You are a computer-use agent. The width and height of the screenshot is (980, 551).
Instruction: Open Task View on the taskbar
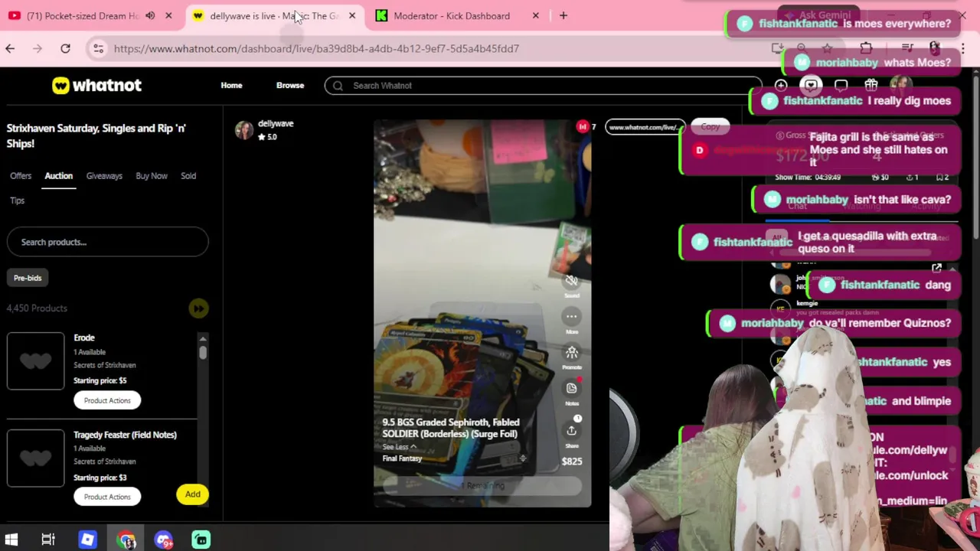tap(48, 540)
